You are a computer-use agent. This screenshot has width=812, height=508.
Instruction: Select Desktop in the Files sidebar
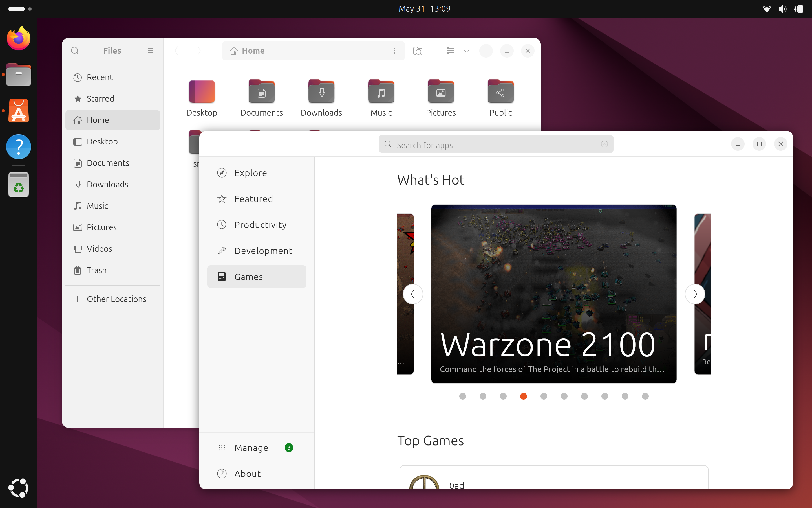pos(113,142)
